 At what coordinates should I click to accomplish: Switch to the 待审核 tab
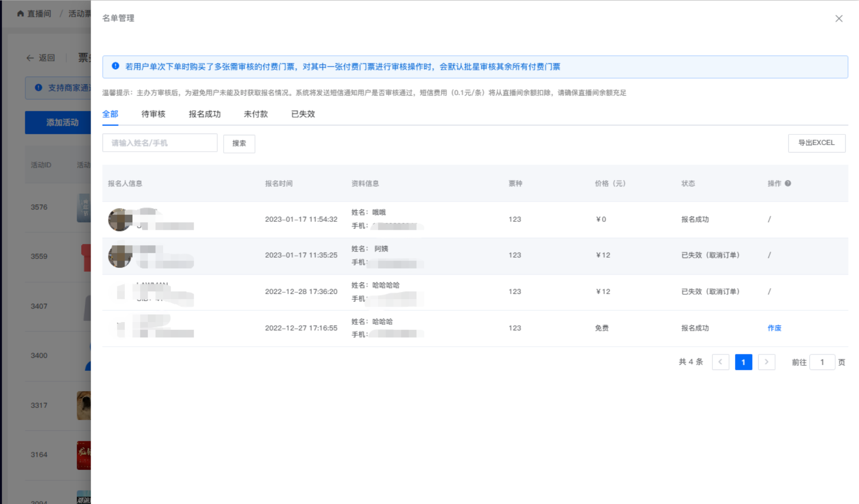coord(153,114)
